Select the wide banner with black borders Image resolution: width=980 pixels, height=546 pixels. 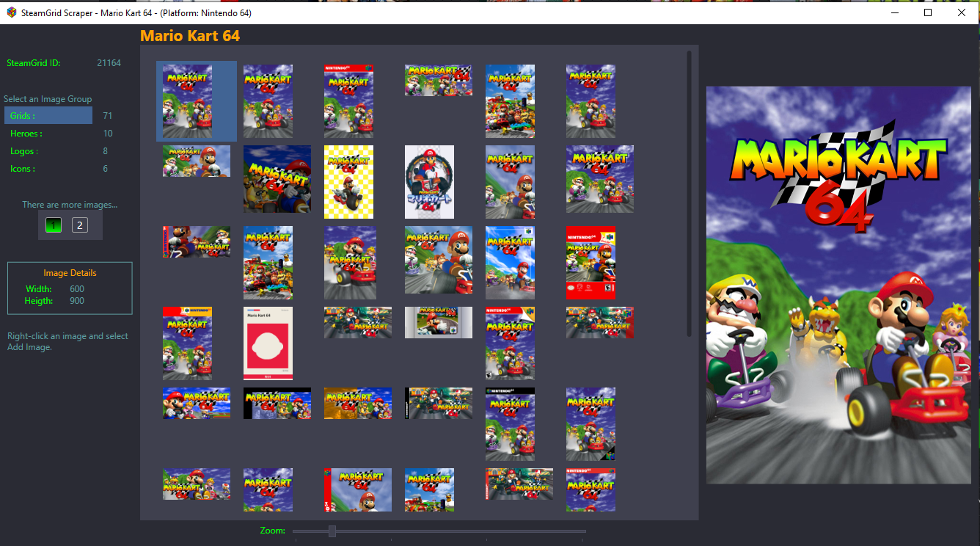tap(277, 403)
